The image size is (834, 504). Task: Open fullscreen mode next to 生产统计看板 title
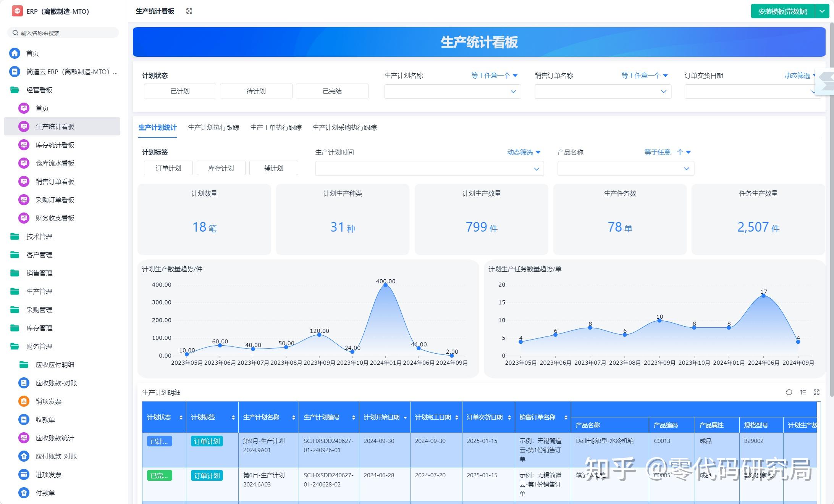pos(189,11)
